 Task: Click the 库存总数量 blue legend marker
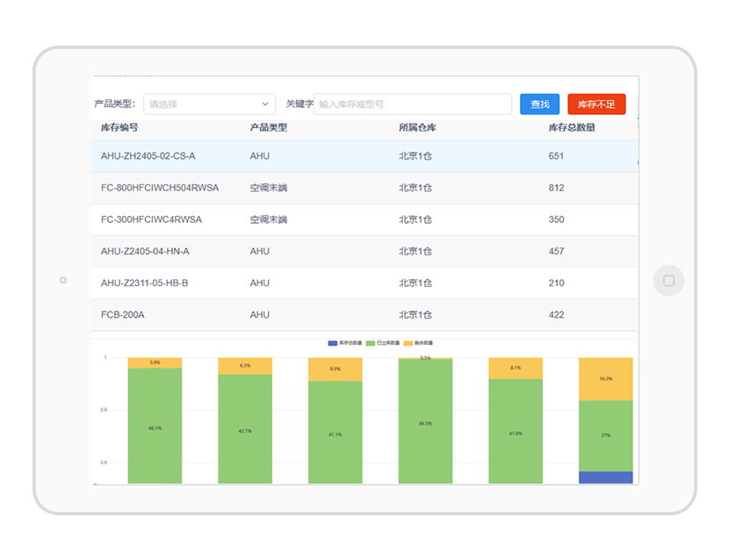tap(333, 342)
